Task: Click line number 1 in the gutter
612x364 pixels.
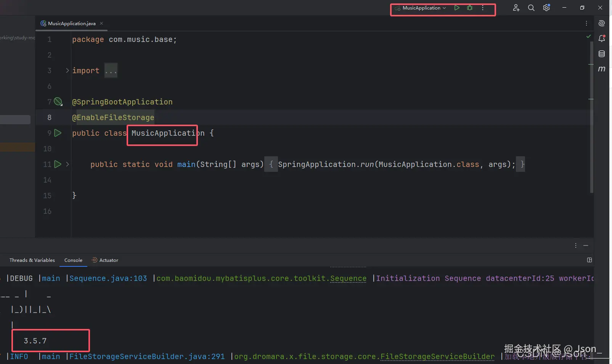Action: click(x=49, y=39)
